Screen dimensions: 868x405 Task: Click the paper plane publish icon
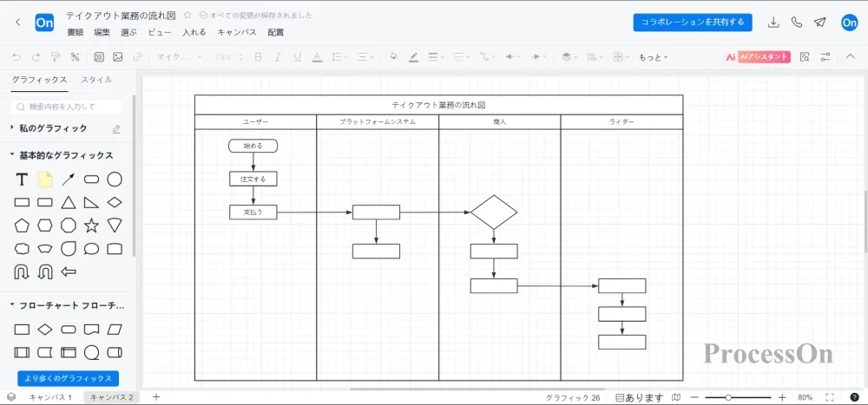tap(819, 23)
